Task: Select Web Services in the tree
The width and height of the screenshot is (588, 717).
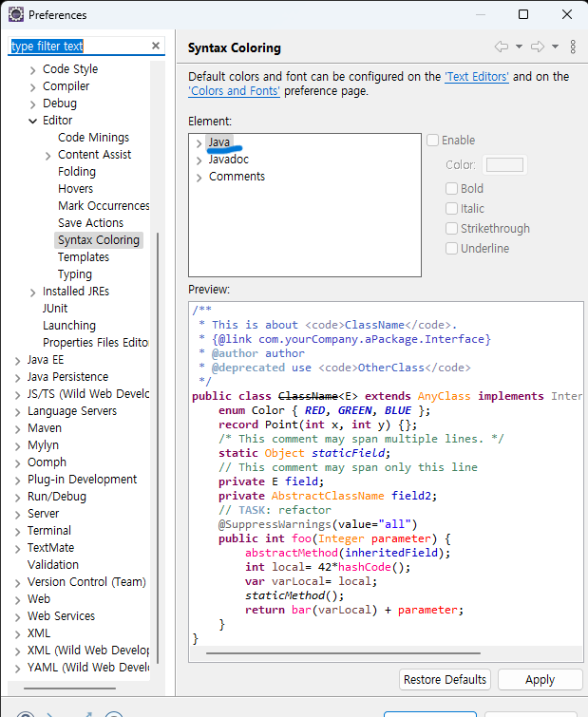Action: tap(61, 616)
